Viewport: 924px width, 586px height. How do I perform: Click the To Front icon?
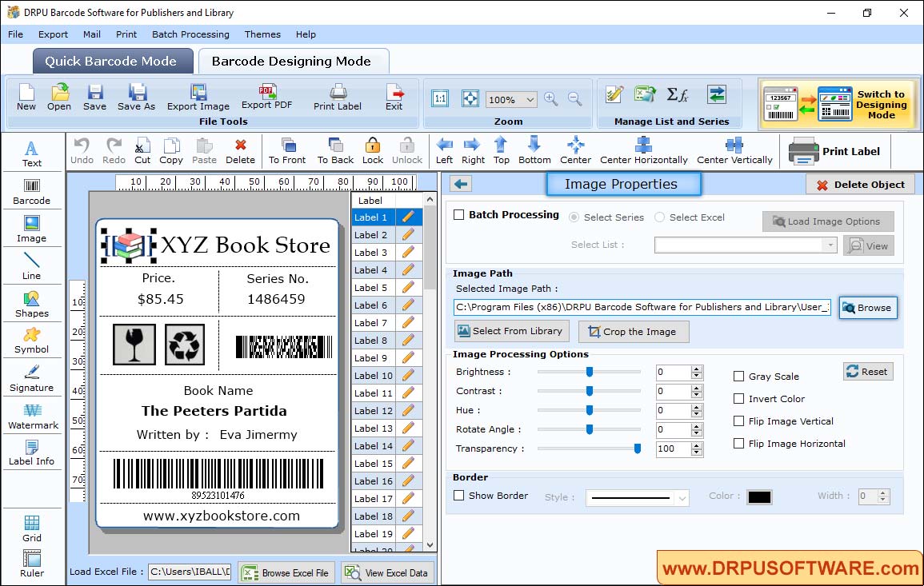(287, 151)
